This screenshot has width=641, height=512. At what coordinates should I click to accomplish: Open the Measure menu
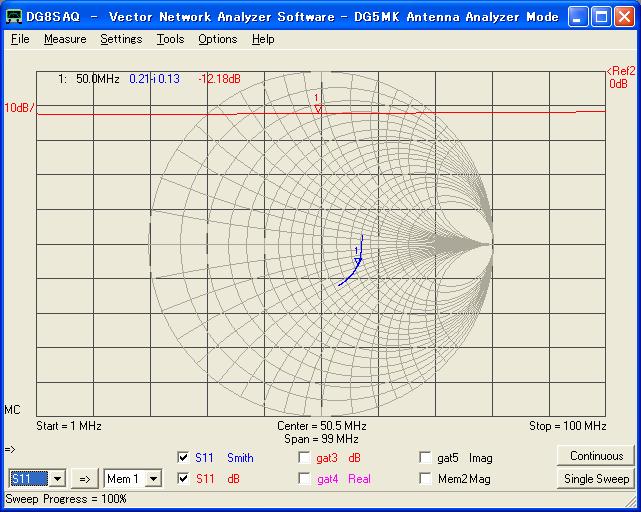65,39
